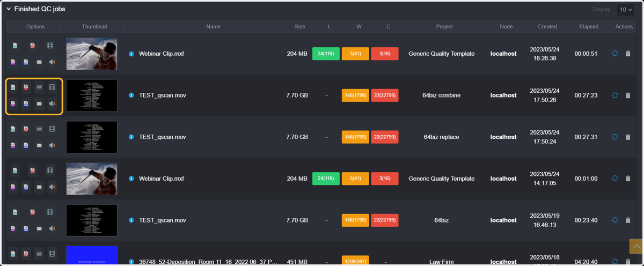Image resolution: width=644 pixels, height=266 pixels.
Task: Open audio icon for Webinar Clip 18:26:38 job
Action: click(x=52, y=62)
